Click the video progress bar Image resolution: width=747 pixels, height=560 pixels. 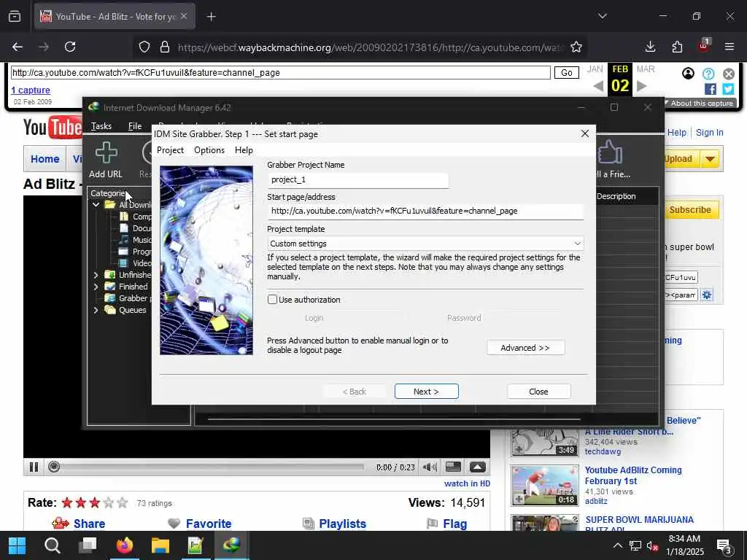pos(212,467)
